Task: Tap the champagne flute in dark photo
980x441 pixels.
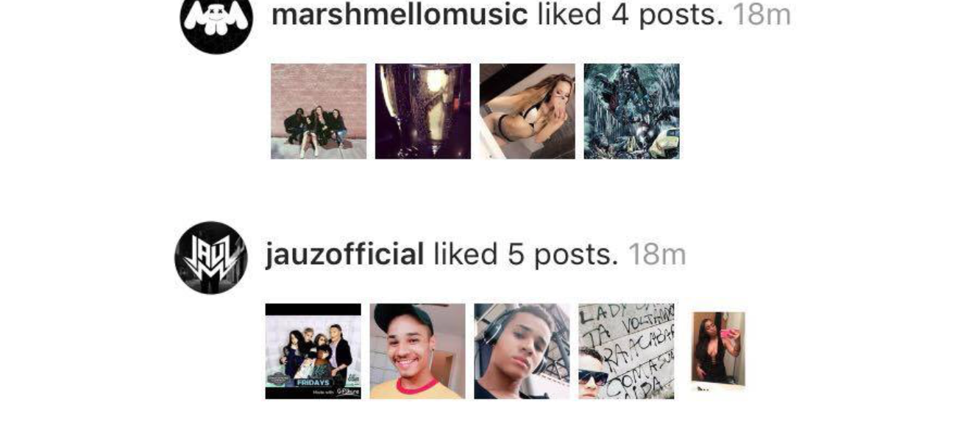Action: (x=429, y=110)
